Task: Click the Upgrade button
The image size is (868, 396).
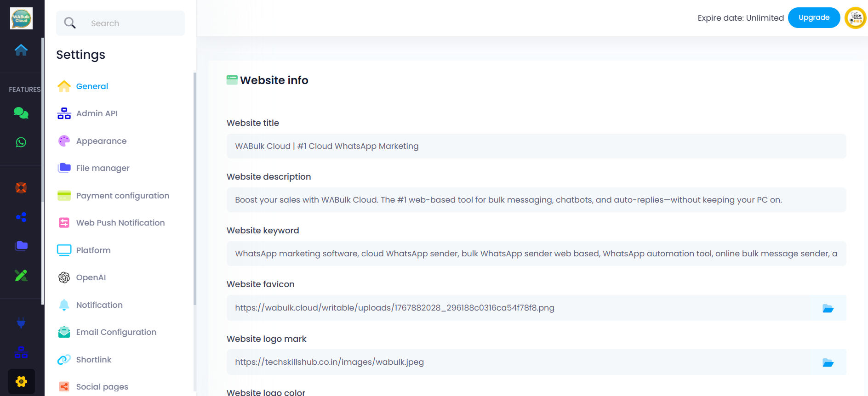Action: click(x=814, y=18)
